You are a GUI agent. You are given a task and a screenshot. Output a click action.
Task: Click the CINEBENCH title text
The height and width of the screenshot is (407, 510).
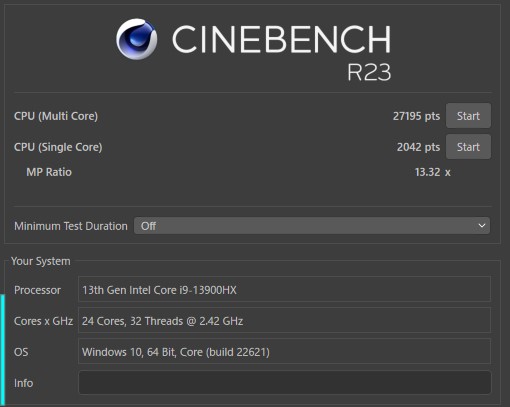click(x=281, y=39)
